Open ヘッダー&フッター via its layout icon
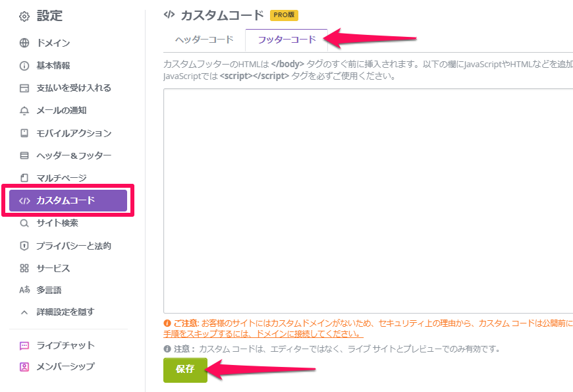The width and height of the screenshot is (573, 392). click(x=24, y=155)
